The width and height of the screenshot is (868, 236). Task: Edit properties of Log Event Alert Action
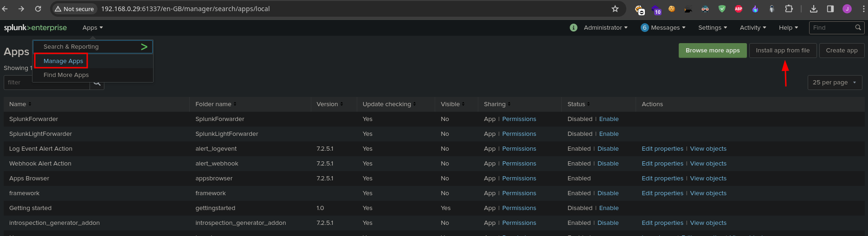(662, 149)
